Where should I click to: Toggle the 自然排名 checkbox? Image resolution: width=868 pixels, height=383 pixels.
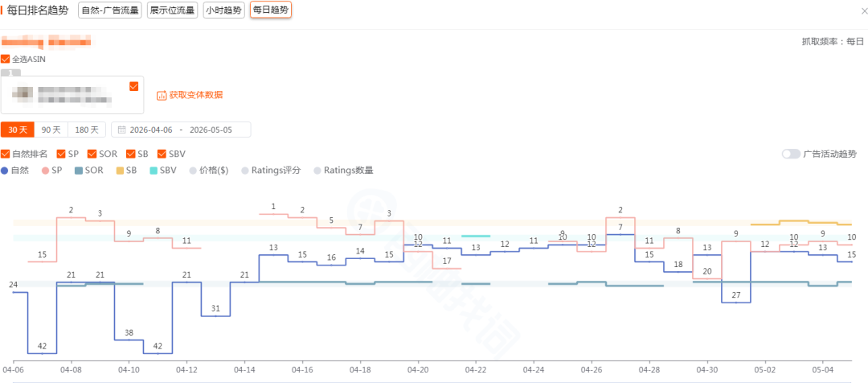tap(6, 154)
